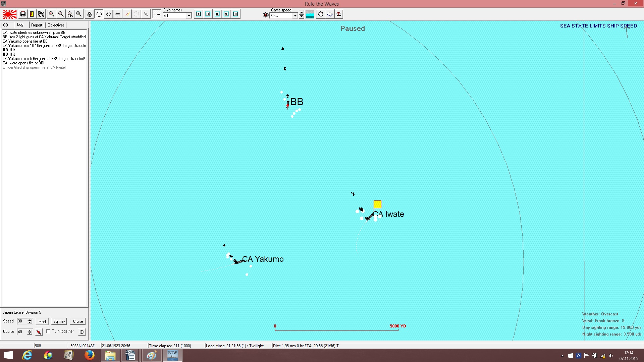Click the single-step play button
The image size is (644, 362).
coord(199,14)
